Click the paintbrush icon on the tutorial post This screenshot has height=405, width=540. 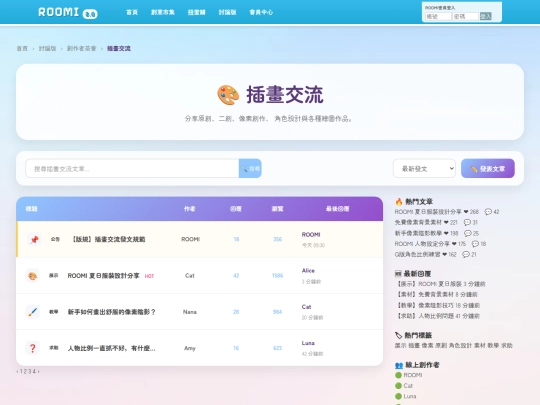pyautogui.click(x=32, y=312)
